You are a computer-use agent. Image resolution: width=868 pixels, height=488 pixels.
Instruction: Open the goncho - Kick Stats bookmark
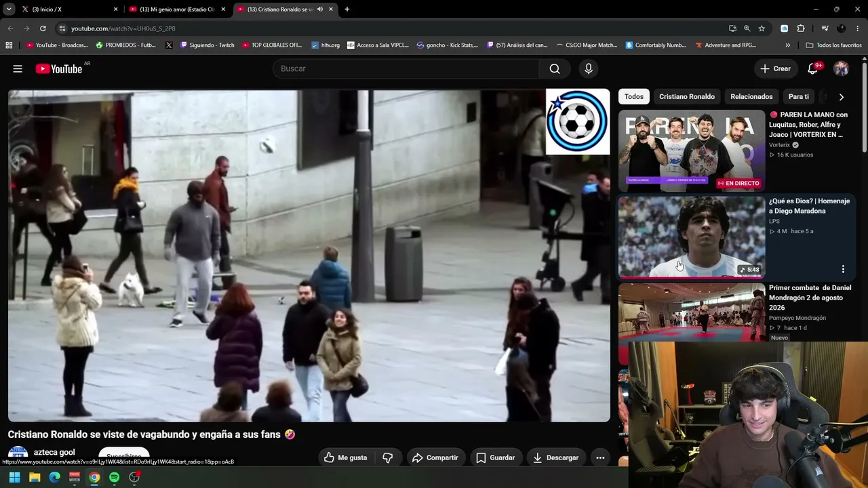[x=448, y=45]
